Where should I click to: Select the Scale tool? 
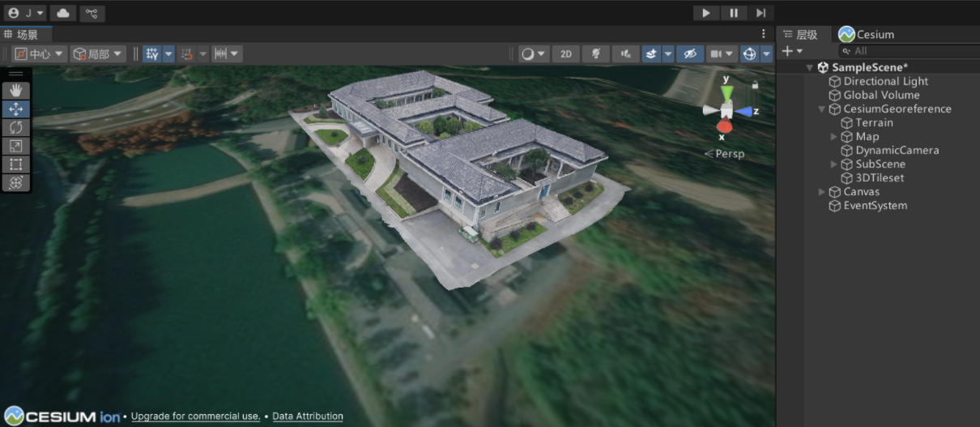[x=16, y=146]
